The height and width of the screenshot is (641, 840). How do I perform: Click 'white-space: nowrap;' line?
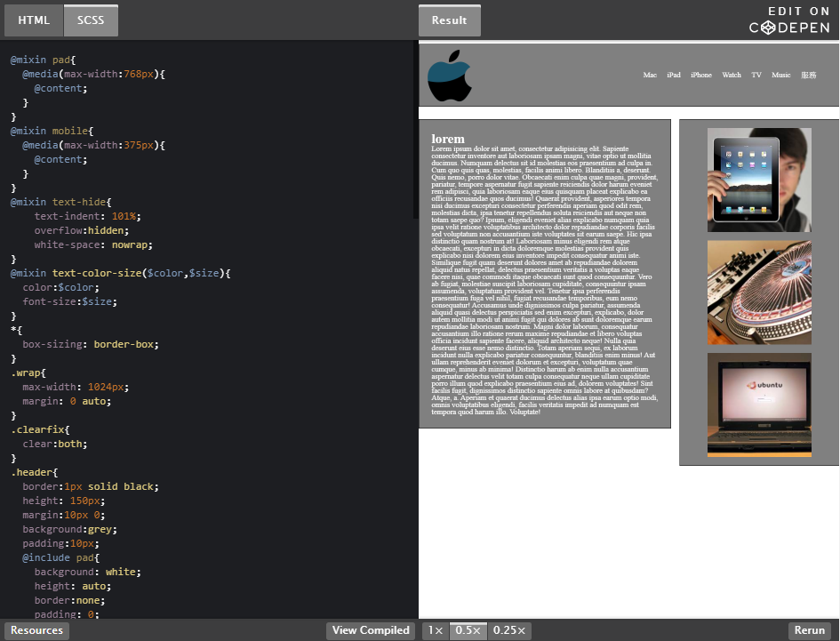coord(93,244)
